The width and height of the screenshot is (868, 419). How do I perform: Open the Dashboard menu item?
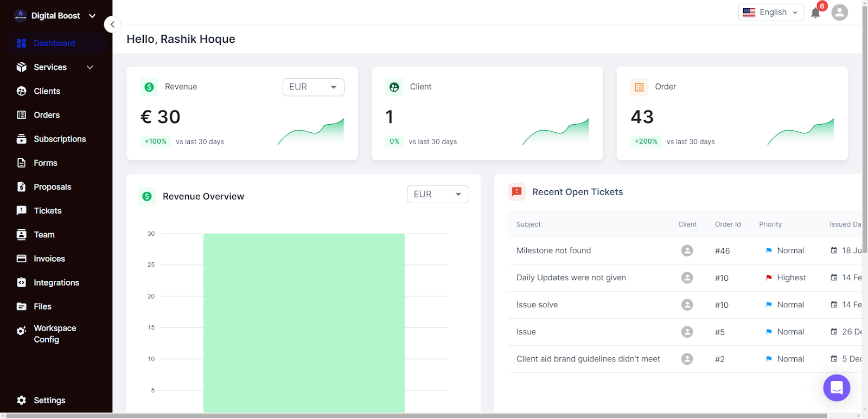tap(56, 43)
